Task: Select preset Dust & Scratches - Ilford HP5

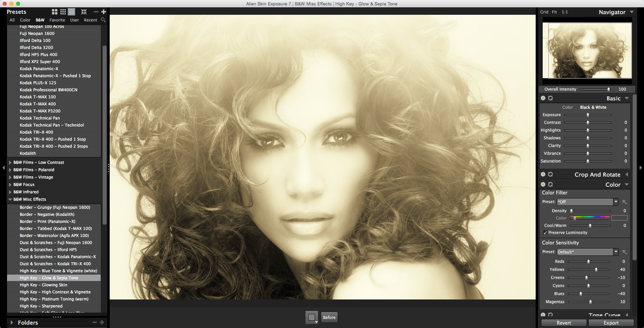Action: point(54,250)
